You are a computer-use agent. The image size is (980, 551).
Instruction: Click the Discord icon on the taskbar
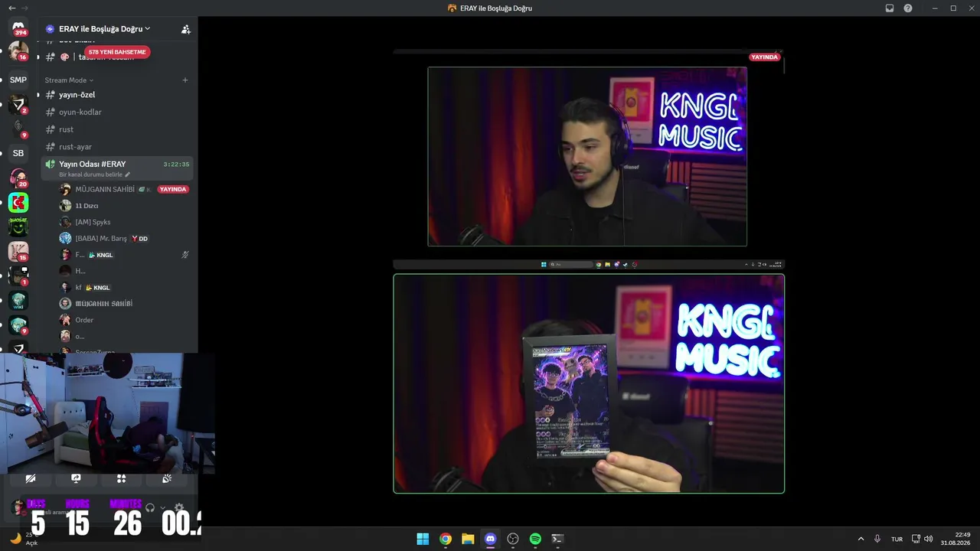[x=491, y=539]
